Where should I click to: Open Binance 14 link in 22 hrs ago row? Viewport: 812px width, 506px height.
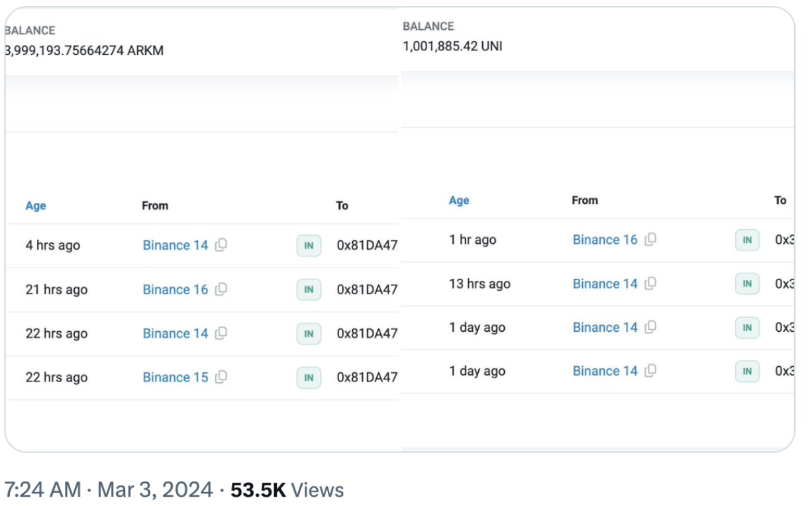pyautogui.click(x=176, y=333)
